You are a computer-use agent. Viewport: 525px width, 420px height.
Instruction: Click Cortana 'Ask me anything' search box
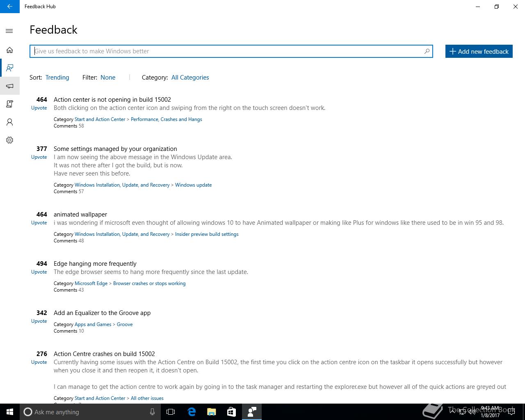89,412
